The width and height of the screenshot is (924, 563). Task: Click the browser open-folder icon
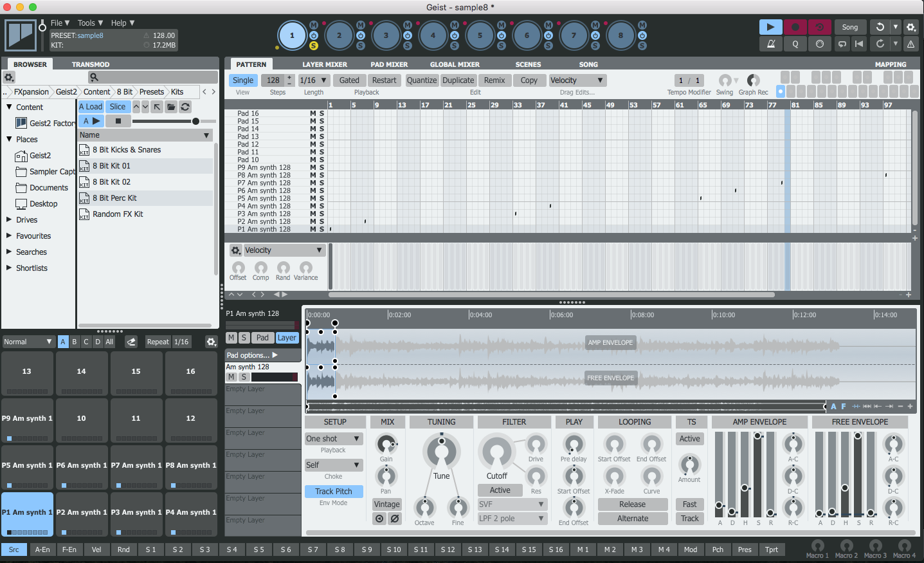(171, 107)
